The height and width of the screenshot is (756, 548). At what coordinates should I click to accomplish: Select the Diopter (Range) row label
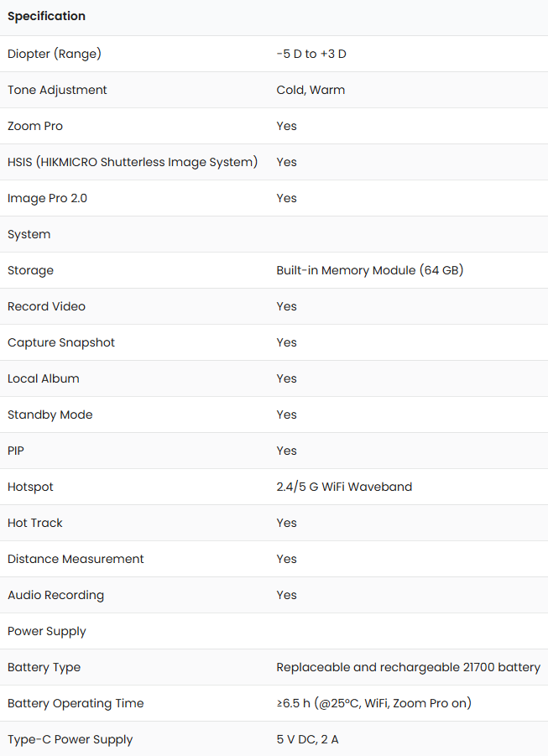click(55, 54)
